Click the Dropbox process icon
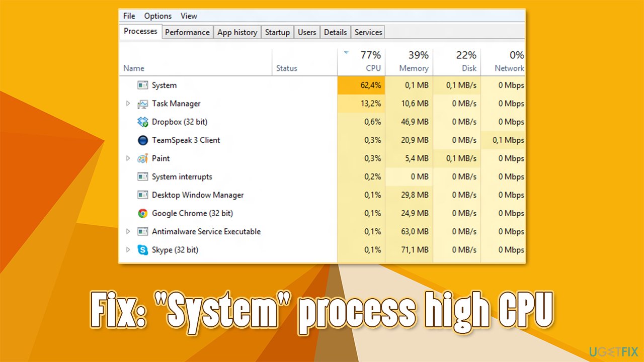Image resolution: width=644 pixels, height=362 pixels. tap(142, 122)
